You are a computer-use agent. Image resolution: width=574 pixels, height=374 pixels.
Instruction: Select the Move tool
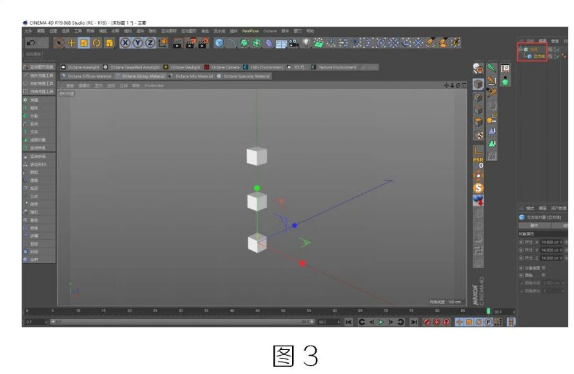click(x=71, y=43)
